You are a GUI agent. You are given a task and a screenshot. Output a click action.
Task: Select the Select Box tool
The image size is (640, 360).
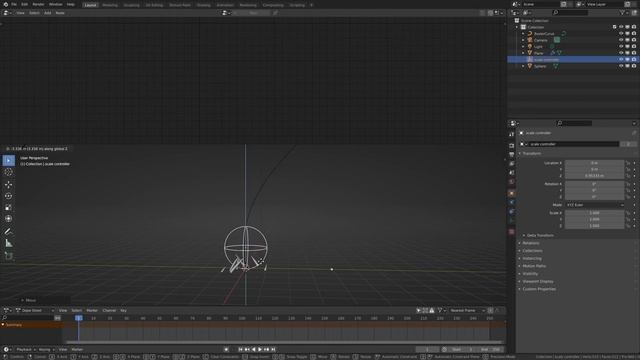point(9,161)
